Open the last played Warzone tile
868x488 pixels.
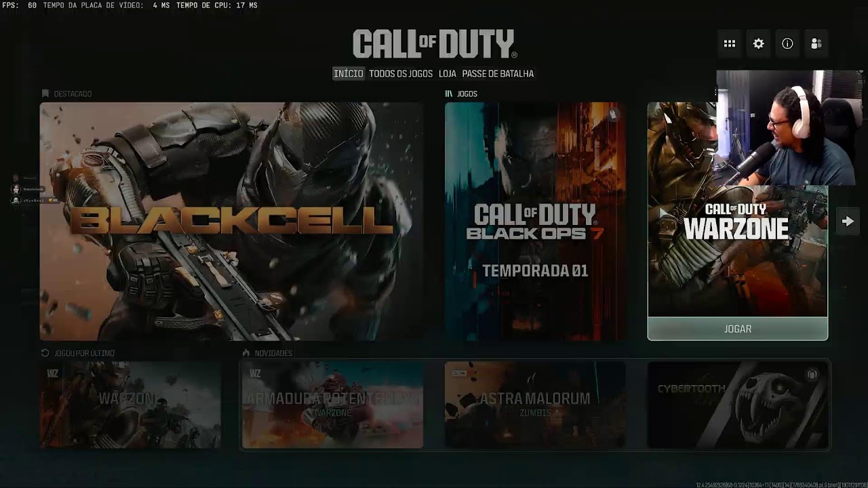[x=130, y=405]
